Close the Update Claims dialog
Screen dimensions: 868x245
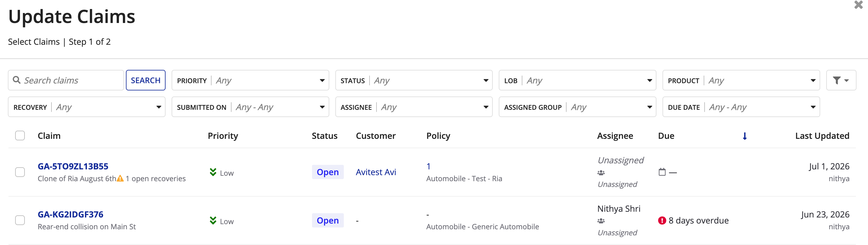click(x=858, y=5)
